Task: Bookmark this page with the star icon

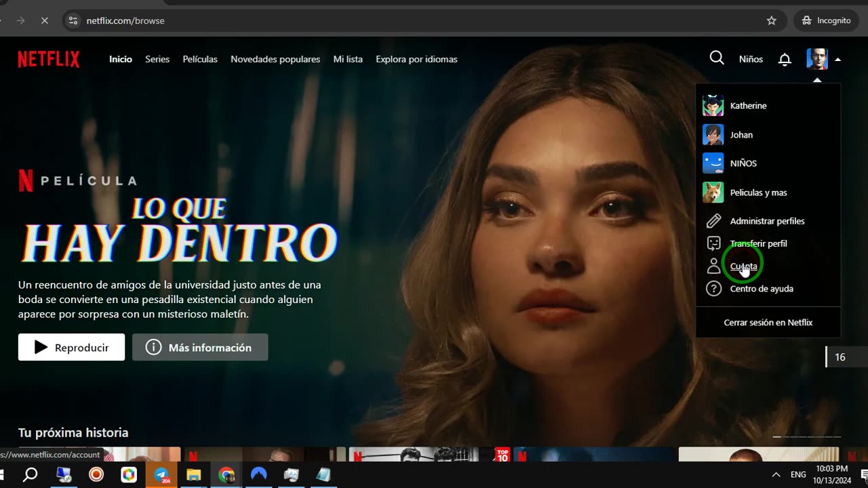Action: (x=771, y=20)
